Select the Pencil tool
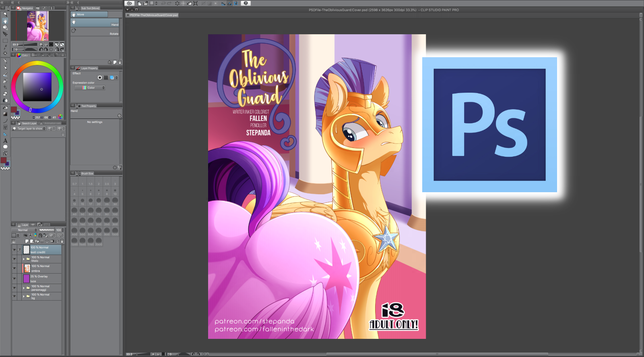The height and width of the screenshot is (357, 644). tap(5, 68)
